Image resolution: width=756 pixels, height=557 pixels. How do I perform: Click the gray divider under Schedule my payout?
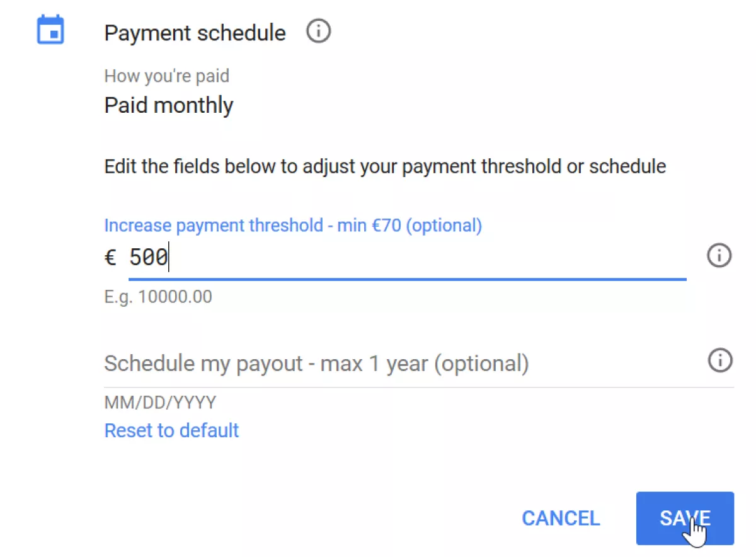pos(419,387)
